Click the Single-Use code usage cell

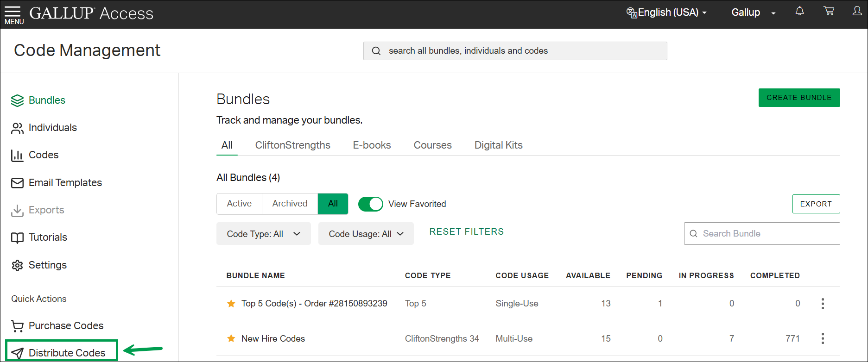[x=517, y=304]
